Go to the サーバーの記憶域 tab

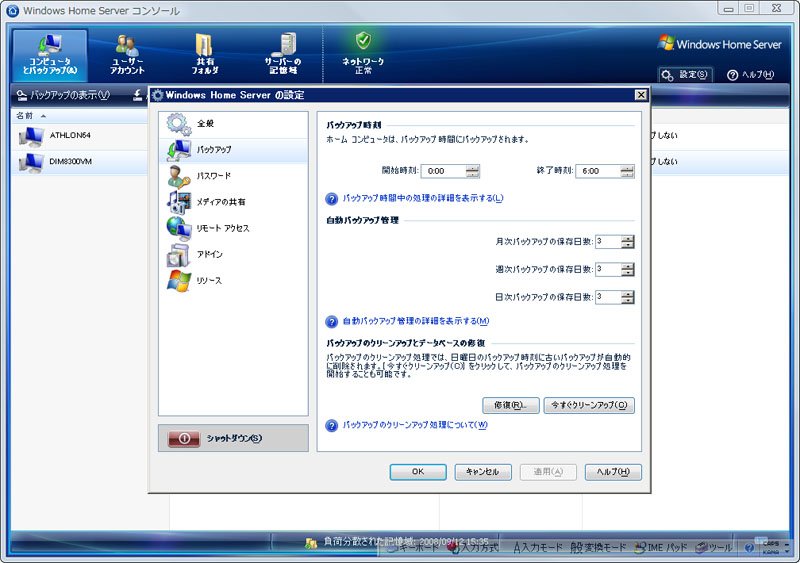(x=283, y=55)
